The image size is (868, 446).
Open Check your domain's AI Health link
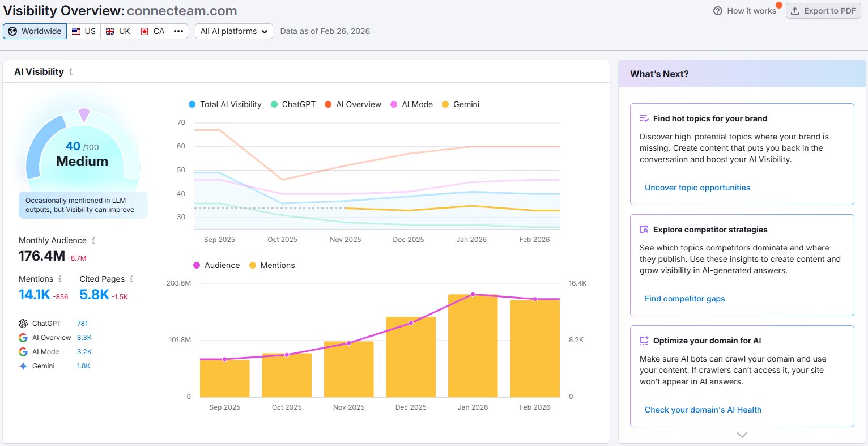[703, 410]
